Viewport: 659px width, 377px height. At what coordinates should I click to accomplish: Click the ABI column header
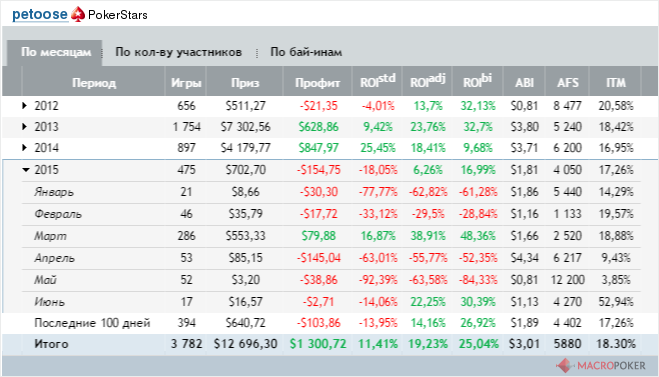tap(525, 82)
